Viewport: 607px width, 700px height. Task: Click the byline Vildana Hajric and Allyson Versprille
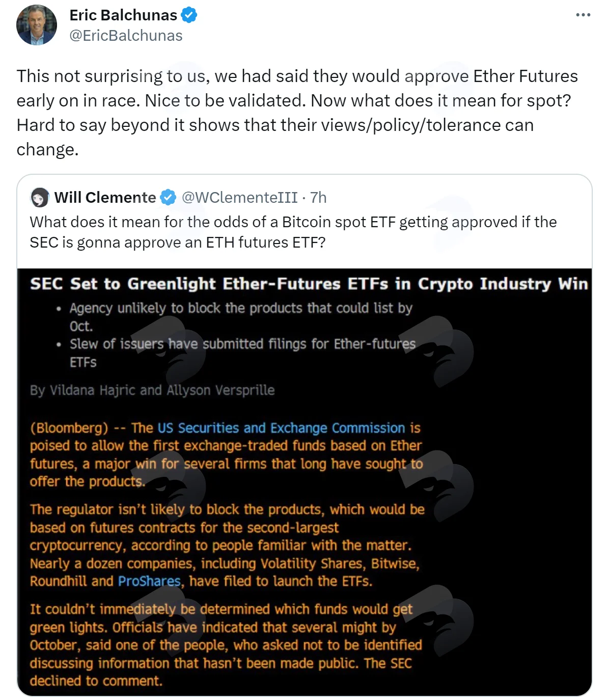tap(152, 390)
